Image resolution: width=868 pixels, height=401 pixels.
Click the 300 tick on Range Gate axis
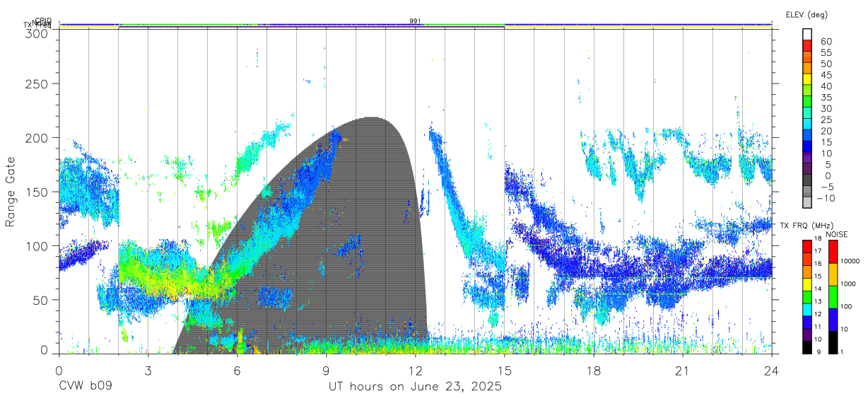[37, 33]
